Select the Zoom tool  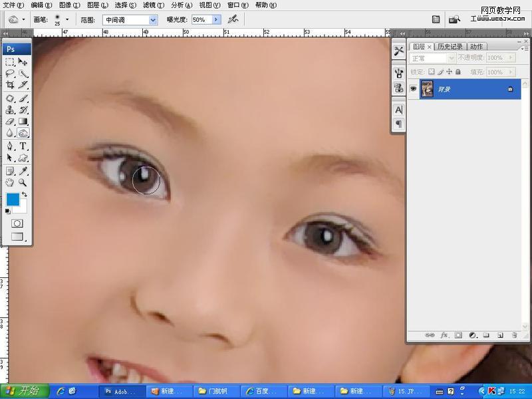pyautogui.click(x=22, y=182)
